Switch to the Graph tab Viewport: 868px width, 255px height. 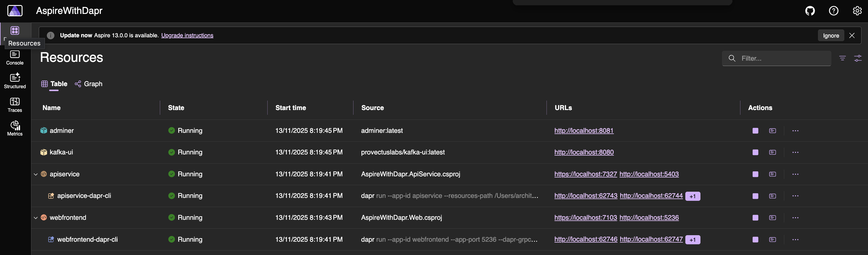pos(89,84)
